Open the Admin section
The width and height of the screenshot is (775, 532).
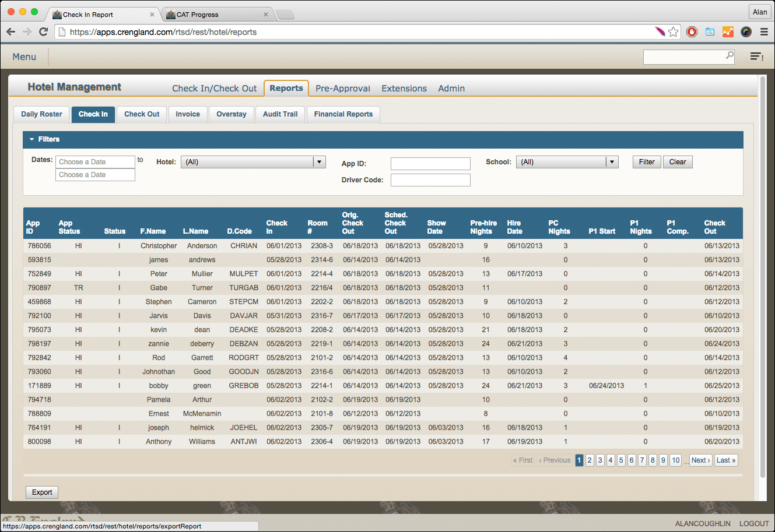(451, 89)
